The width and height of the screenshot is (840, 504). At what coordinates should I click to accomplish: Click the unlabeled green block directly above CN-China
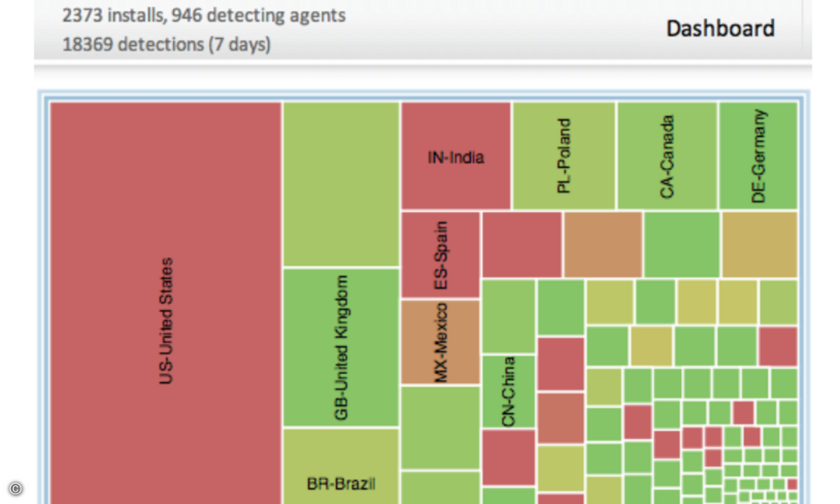[x=508, y=316]
